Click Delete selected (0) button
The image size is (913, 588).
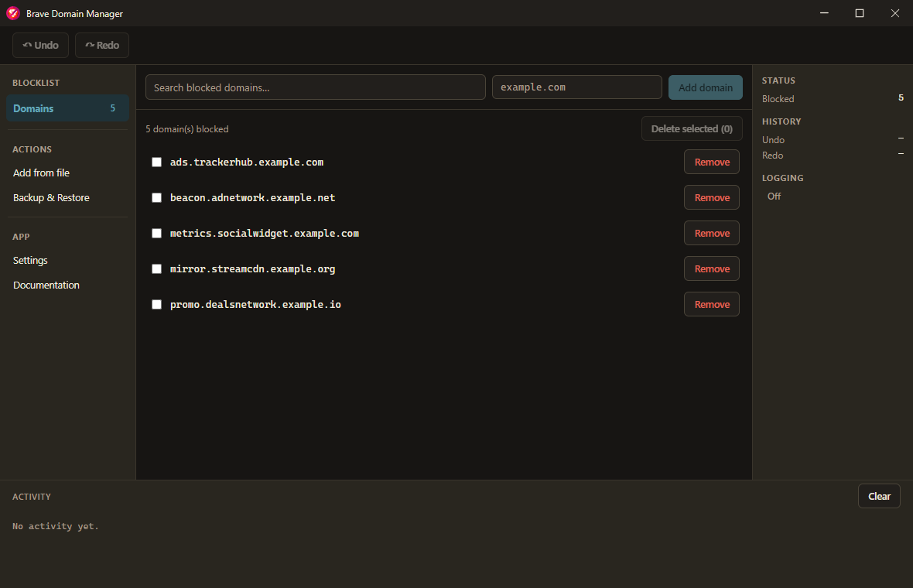(692, 128)
